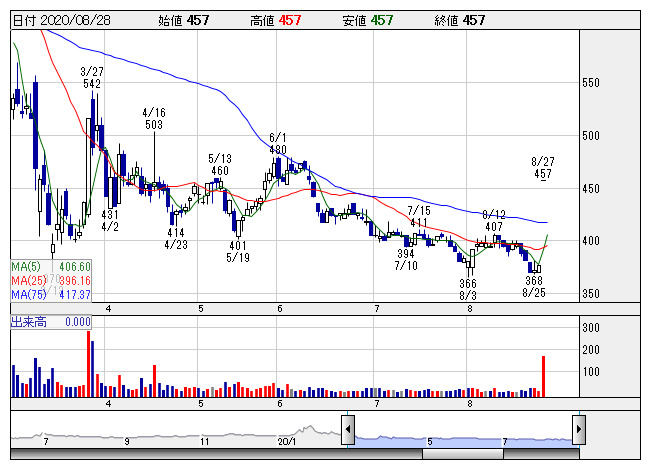This screenshot has width=652, height=469.
Task: Click the 3/27 542 high price label
Action: pos(92,78)
